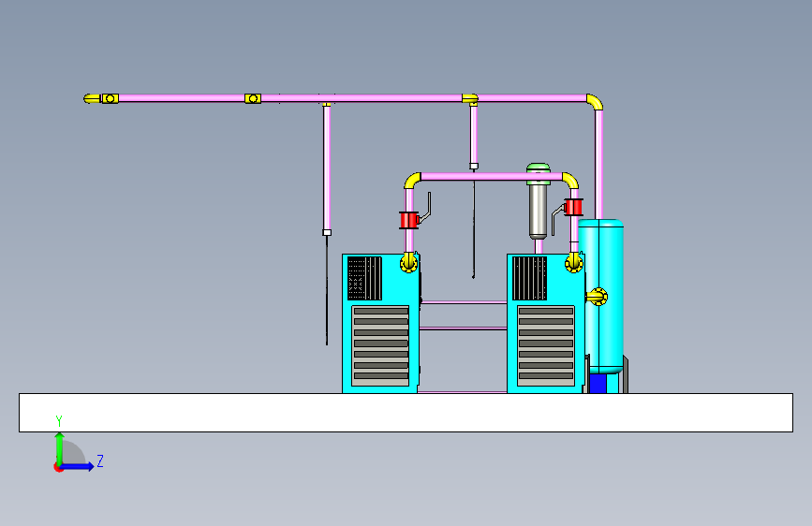Select the second yellow coupling on top pipe
Screen dimensions: 812x526
253,98
